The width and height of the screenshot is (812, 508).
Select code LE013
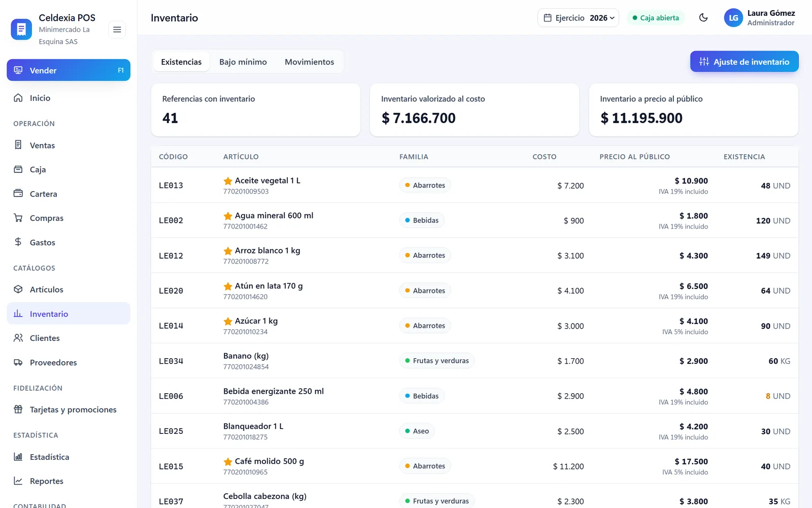(x=171, y=185)
